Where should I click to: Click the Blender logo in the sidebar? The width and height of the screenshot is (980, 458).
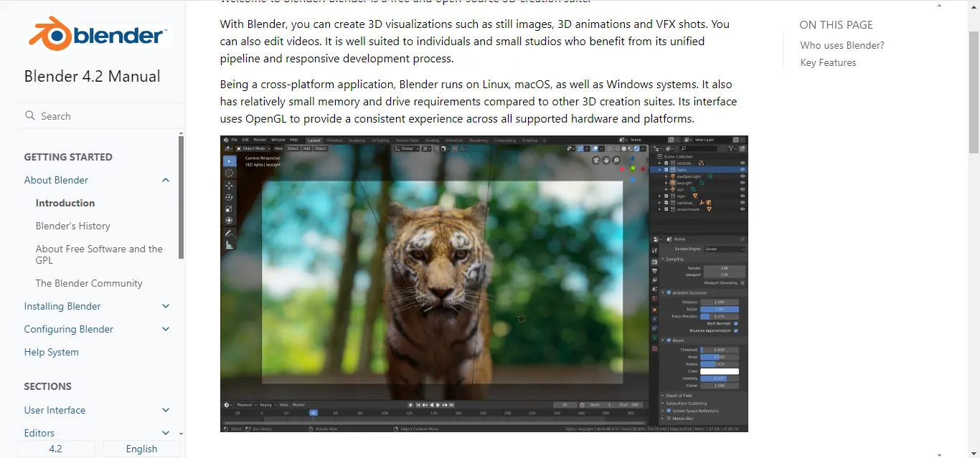(98, 34)
